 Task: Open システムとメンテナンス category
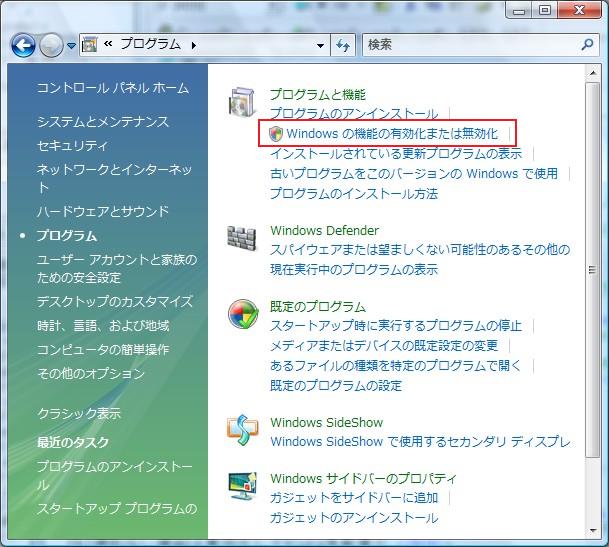point(103,122)
